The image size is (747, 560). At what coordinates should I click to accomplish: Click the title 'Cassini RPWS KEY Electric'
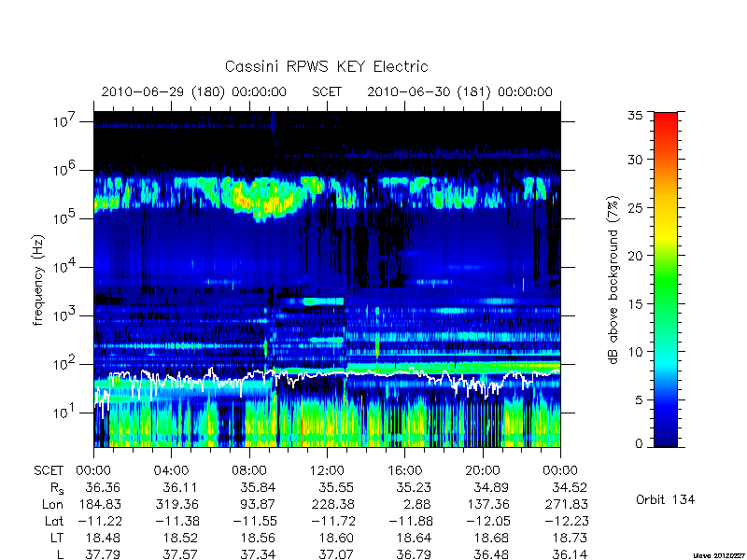pyautogui.click(x=326, y=66)
